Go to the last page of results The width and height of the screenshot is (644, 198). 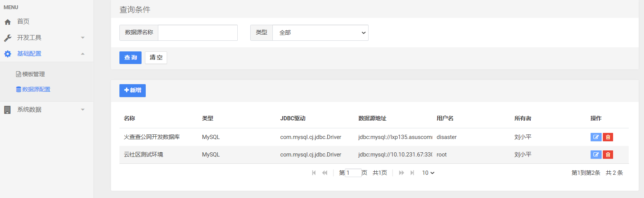(x=412, y=173)
